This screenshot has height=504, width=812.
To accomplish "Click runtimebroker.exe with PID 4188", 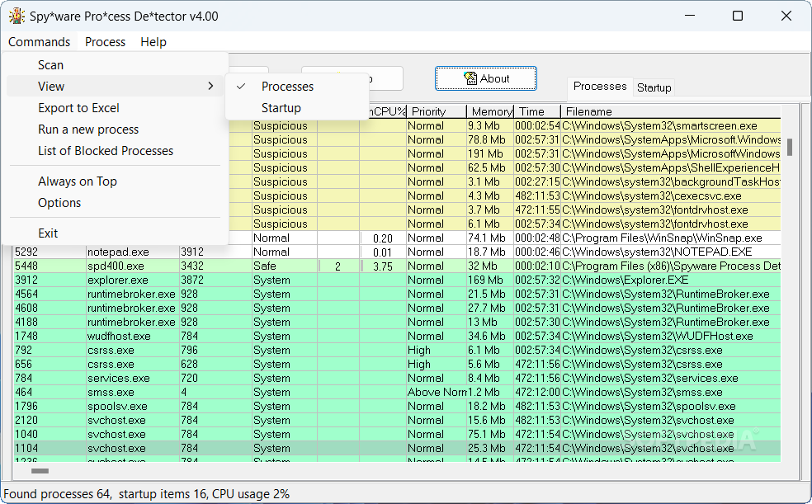I will [x=397, y=322].
